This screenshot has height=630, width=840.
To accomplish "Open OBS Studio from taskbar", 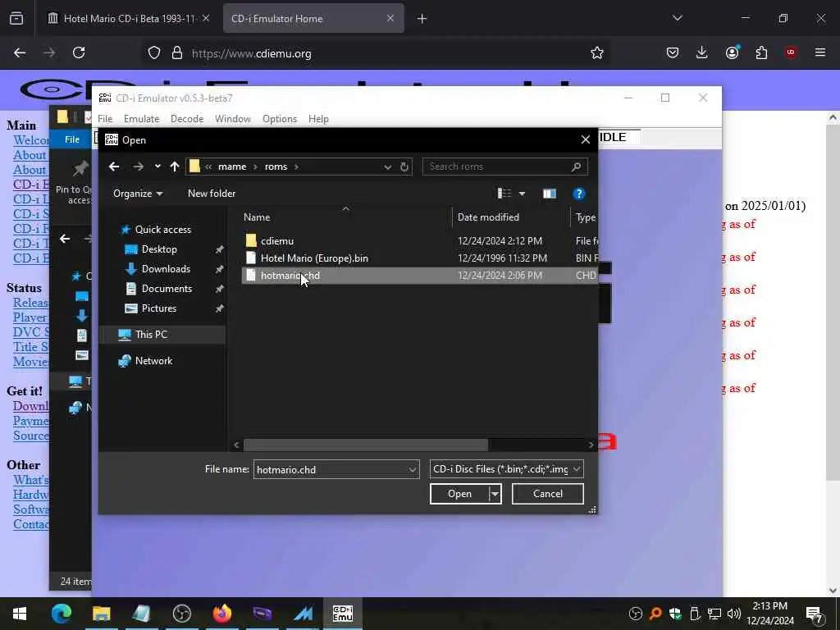I will (181, 614).
